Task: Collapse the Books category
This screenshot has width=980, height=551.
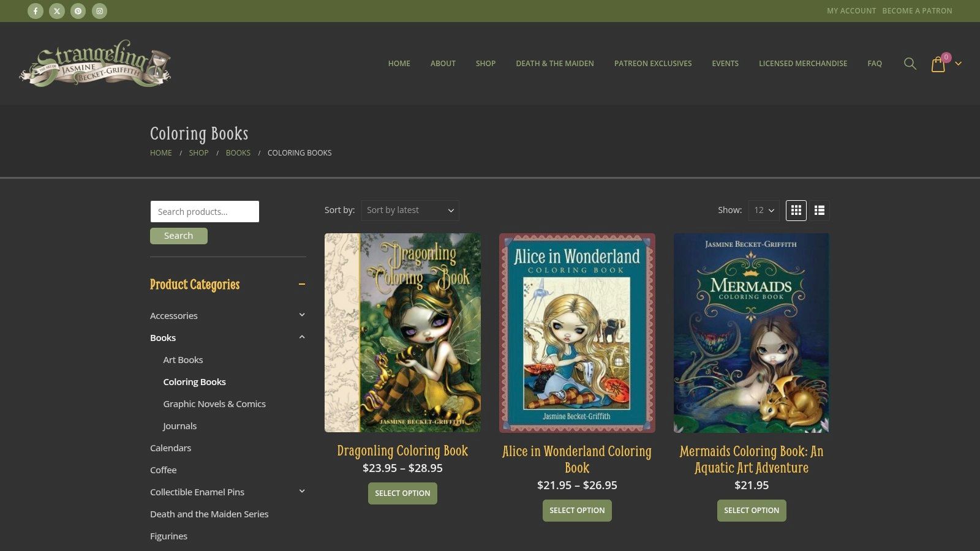Action: [x=302, y=337]
